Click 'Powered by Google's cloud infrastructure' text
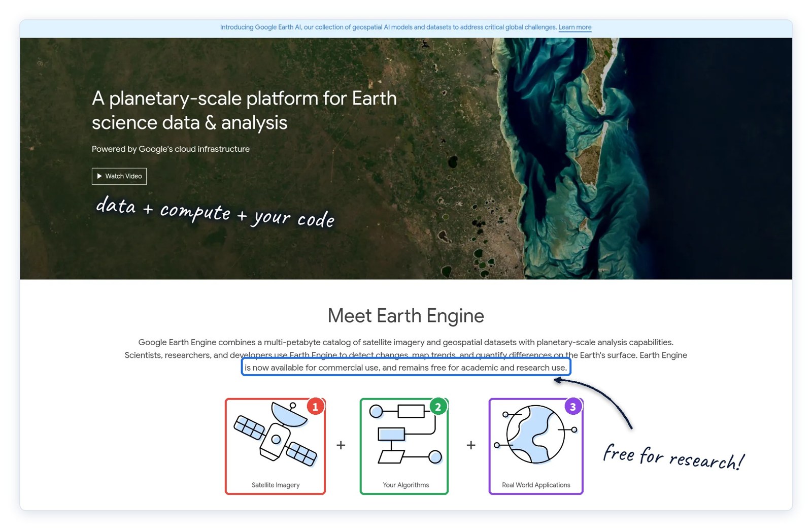812x530 pixels. [171, 149]
